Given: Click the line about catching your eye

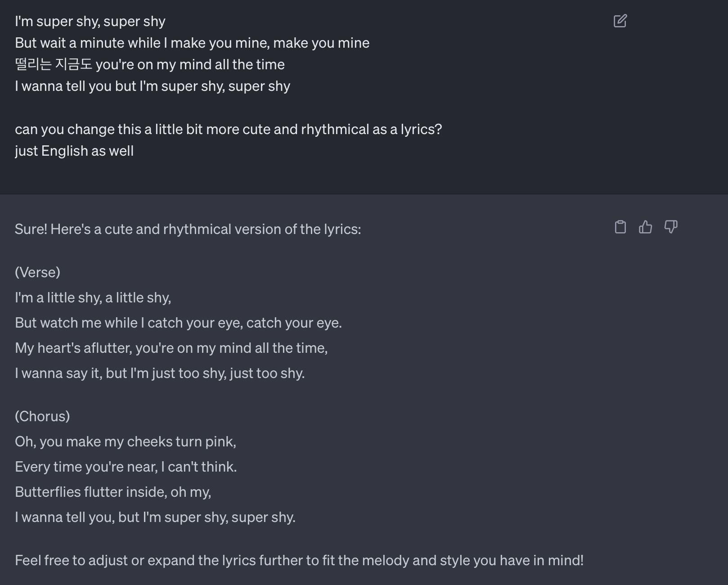Looking at the screenshot, I should 178,323.
